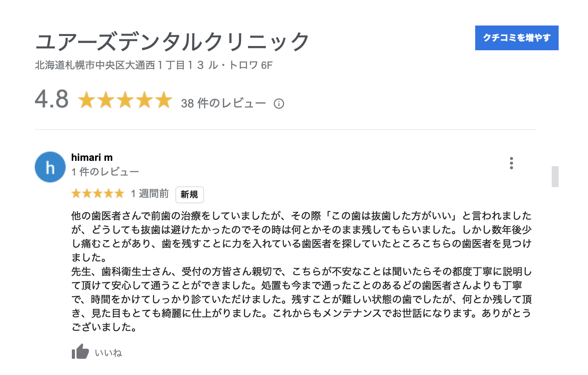Click the thumbs-up icon under the review

tap(80, 351)
